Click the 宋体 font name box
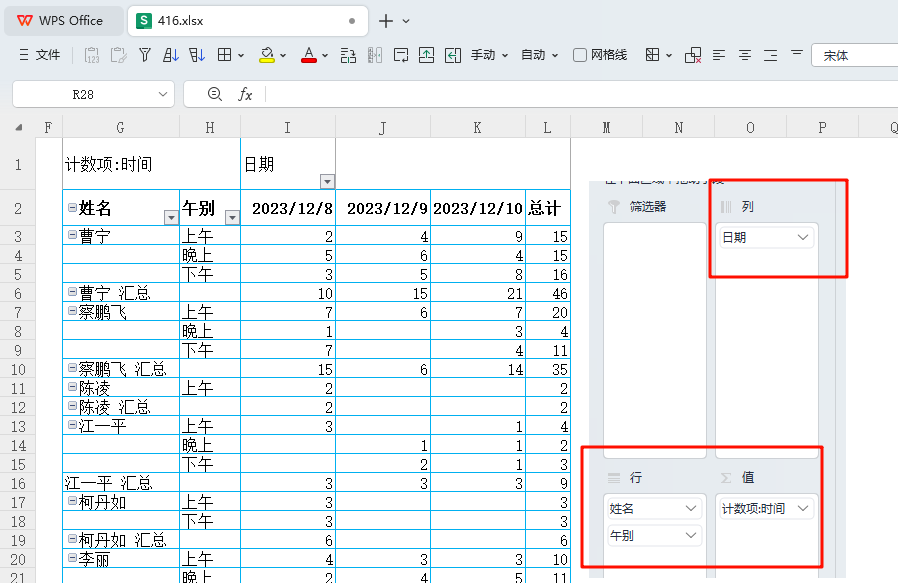This screenshot has width=898, height=583. 854,56
